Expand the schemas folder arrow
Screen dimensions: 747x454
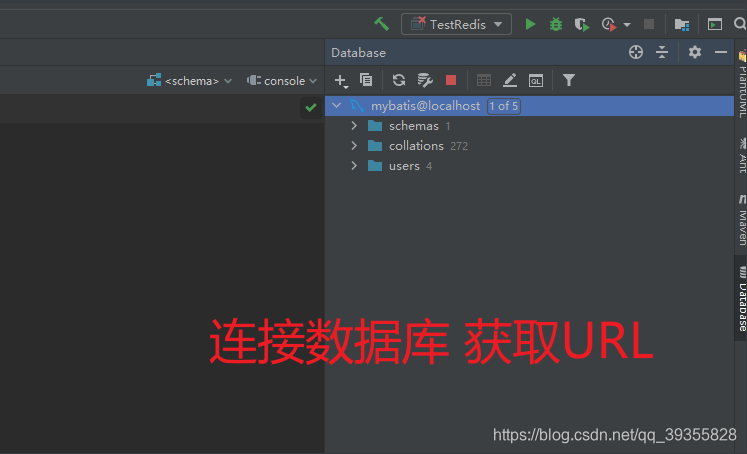coord(354,126)
